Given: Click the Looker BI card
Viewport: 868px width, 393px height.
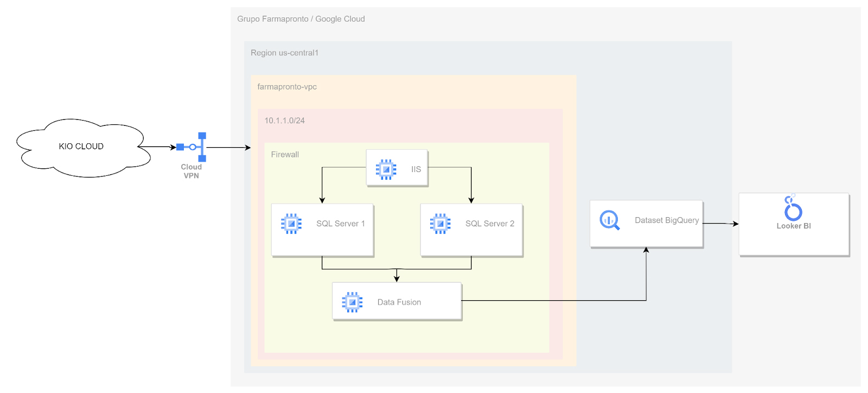Looking at the screenshot, I should pyautogui.click(x=794, y=224).
